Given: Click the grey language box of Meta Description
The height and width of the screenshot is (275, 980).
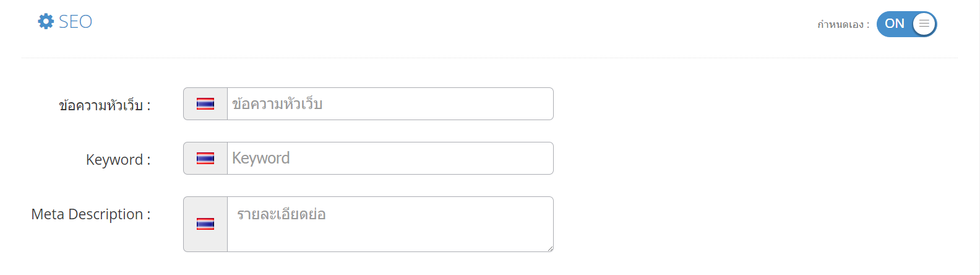Looking at the screenshot, I should [205, 224].
